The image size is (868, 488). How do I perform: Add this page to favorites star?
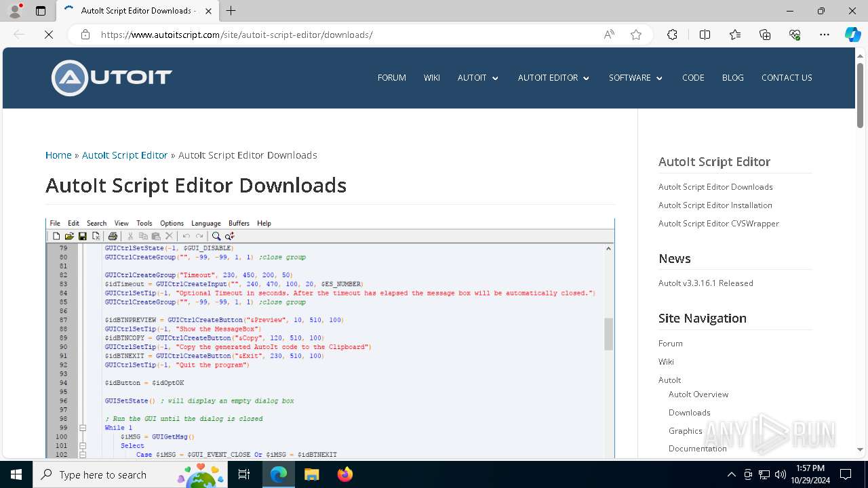point(636,35)
